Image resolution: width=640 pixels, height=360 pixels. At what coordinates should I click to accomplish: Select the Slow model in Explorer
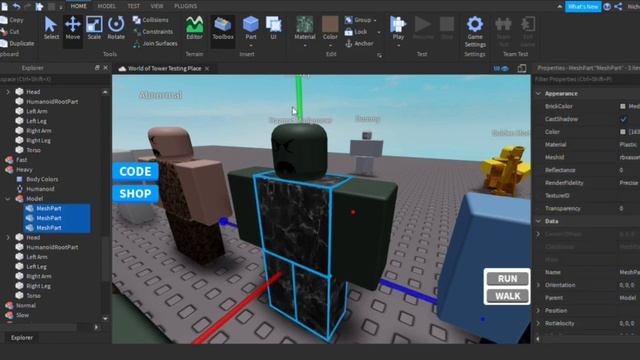(x=22, y=315)
